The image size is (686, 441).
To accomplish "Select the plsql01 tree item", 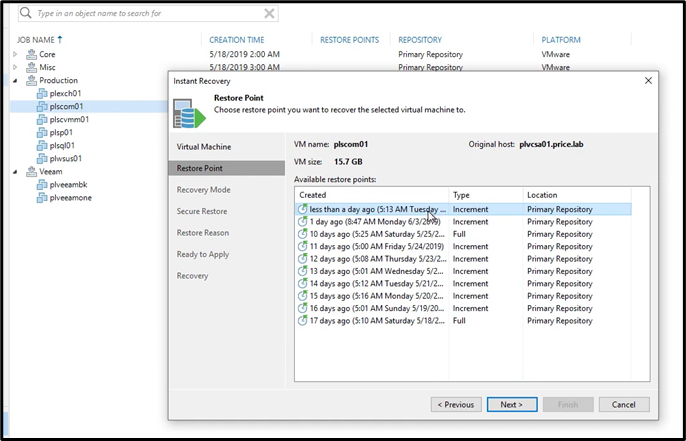I will point(62,145).
